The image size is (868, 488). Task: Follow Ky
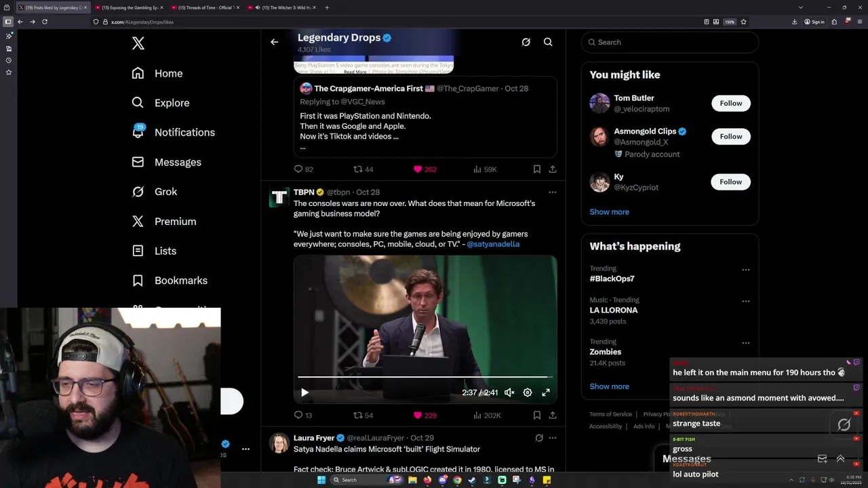[x=730, y=182]
